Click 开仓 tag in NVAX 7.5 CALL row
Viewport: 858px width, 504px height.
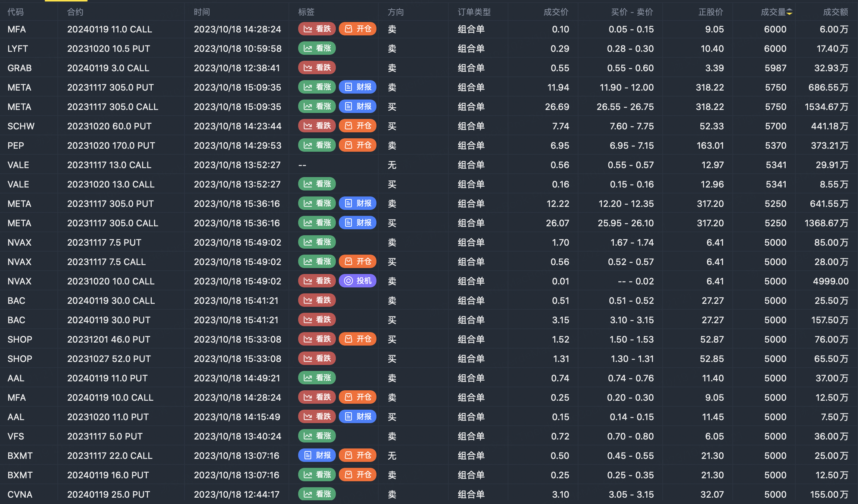click(358, 262)
